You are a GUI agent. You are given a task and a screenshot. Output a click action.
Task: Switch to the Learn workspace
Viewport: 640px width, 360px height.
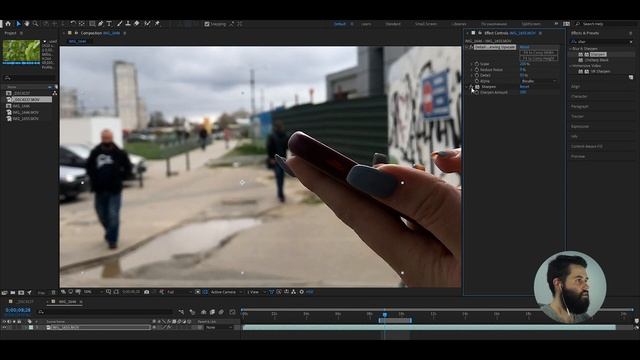click(366, 24)
